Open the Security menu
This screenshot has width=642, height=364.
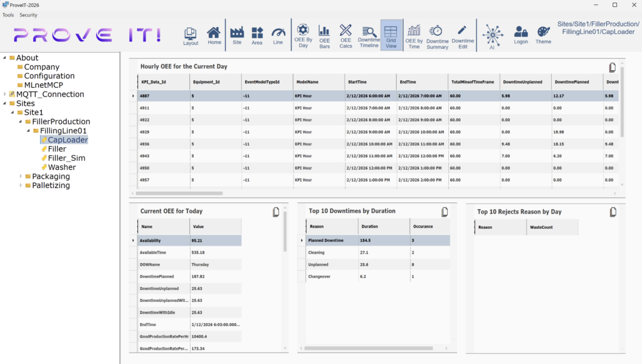click(28, 14)
